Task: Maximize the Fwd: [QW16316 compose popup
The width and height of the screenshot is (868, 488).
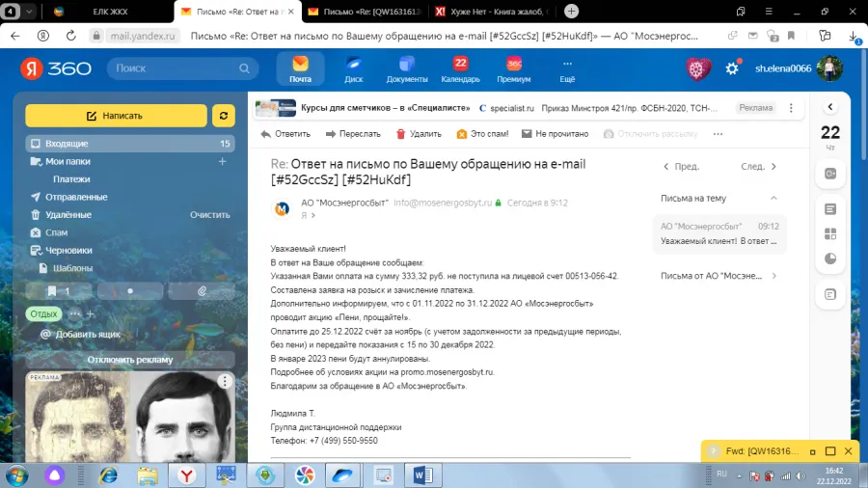Action: coord(830,451)
